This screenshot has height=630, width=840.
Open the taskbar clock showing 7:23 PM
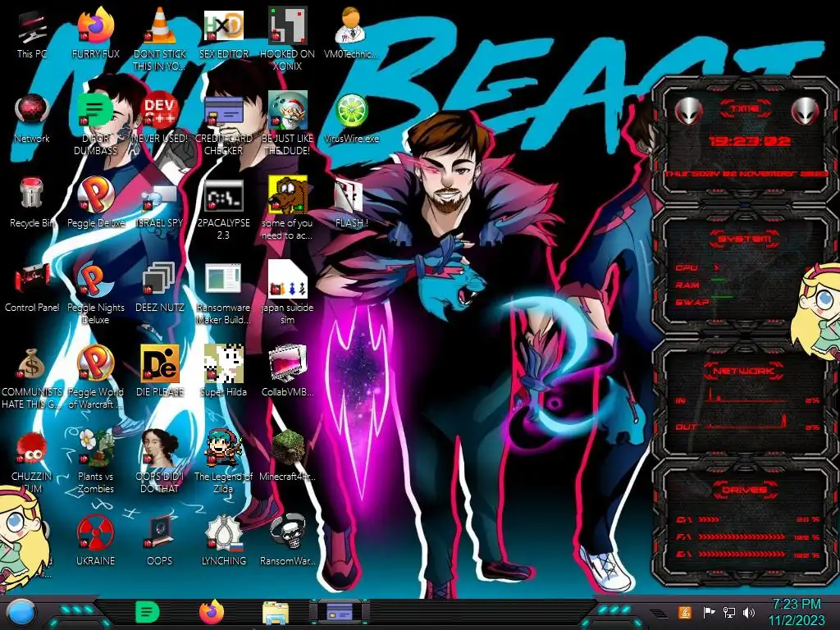point(796,612)
